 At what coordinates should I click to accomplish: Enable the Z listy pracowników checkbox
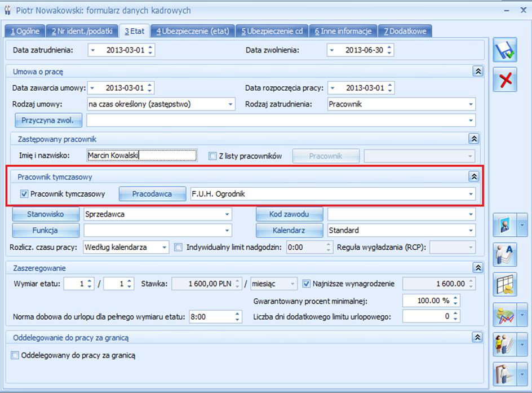212,156
